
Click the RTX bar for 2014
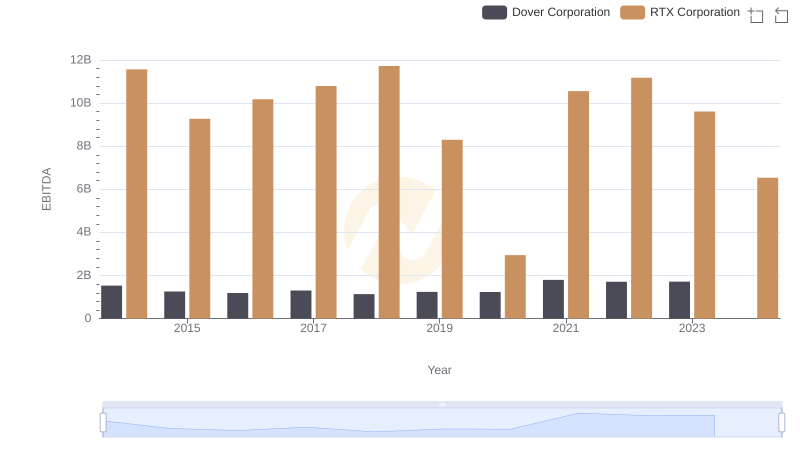pos(137,194)
